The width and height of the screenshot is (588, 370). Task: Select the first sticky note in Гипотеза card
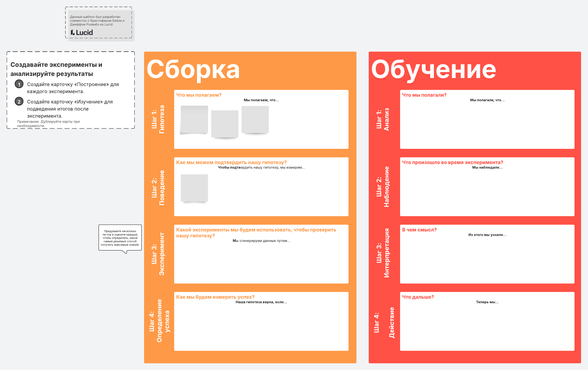194,119
